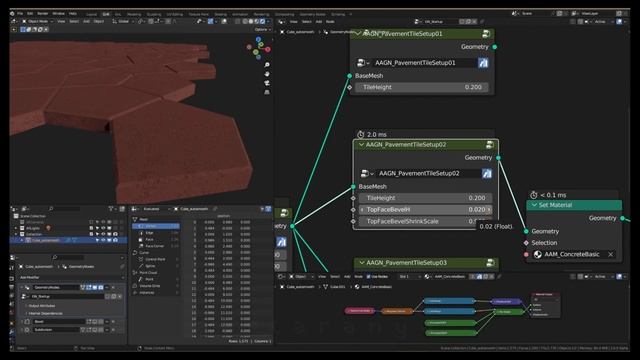
Task: Open the Add Modifier dropdown
Action: pyautogui.click(x=71, y=278)
